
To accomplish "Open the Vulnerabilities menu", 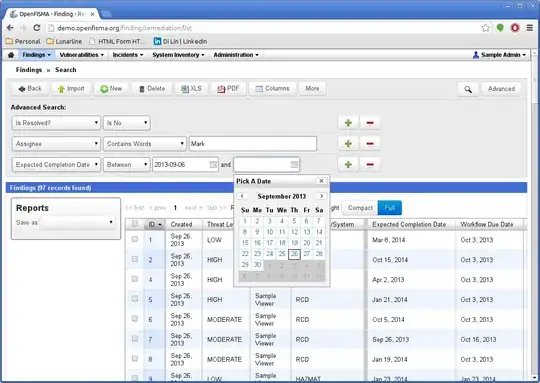I will (81, 55).
